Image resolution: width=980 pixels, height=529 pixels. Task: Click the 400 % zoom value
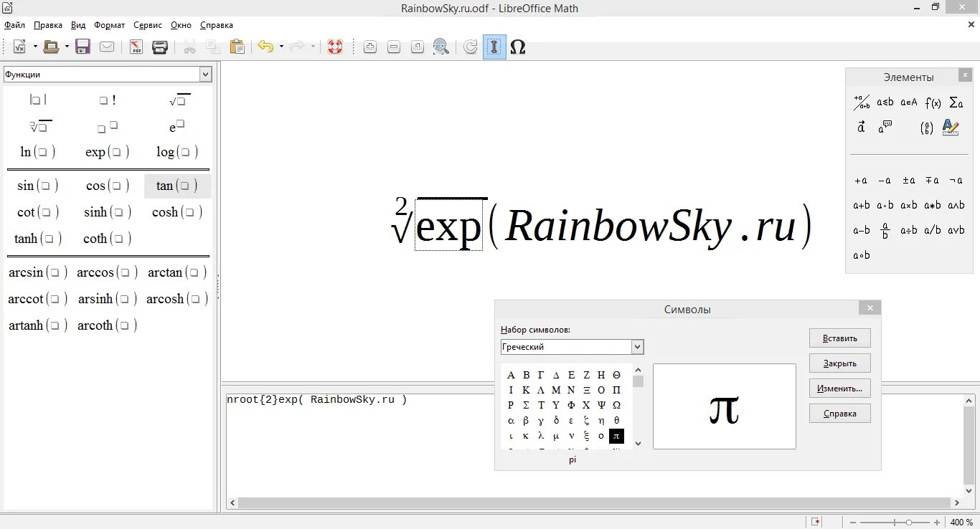[x=962, y=523]
